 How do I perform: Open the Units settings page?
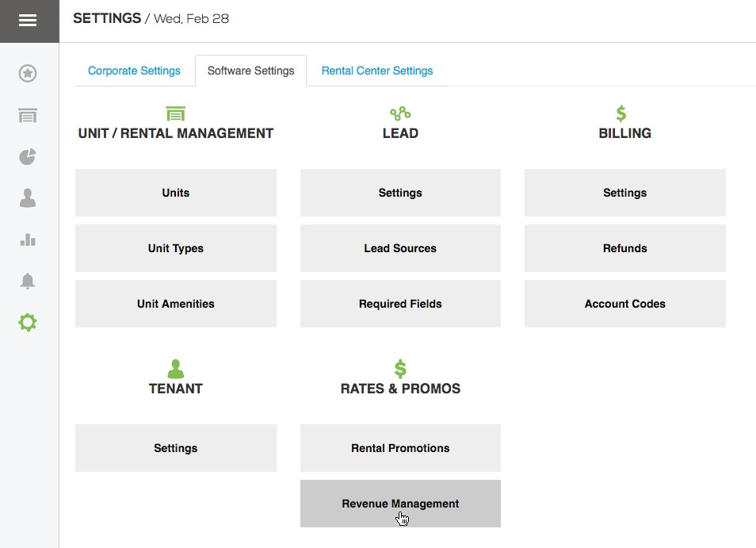click(x=175, y=193)
